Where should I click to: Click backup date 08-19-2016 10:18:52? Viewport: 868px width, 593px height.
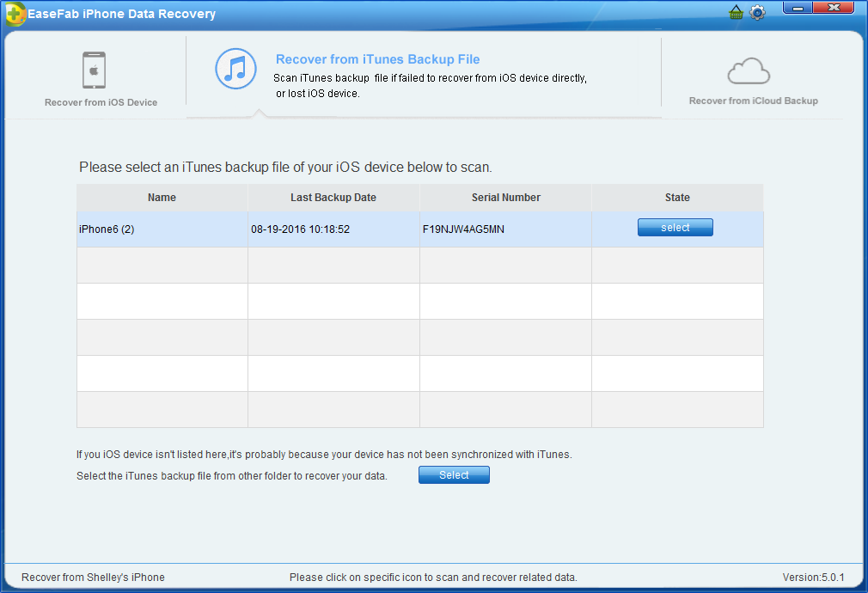tap(301, 229)
